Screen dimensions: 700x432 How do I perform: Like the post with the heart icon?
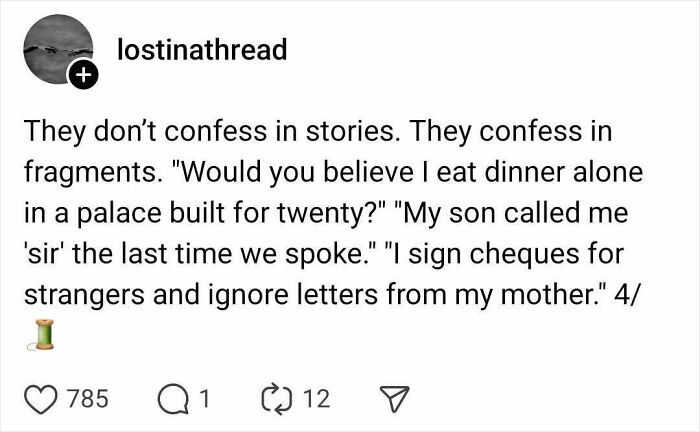tap(41, 398)
